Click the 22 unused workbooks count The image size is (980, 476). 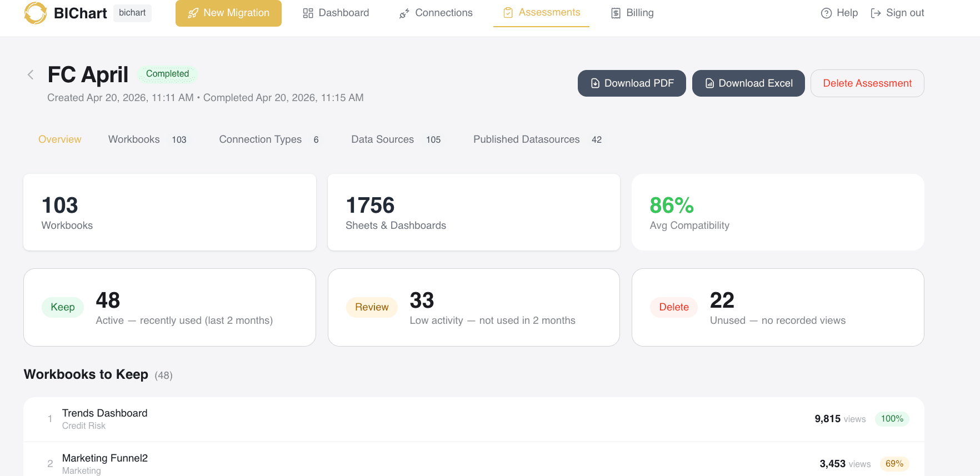point(722,300)
